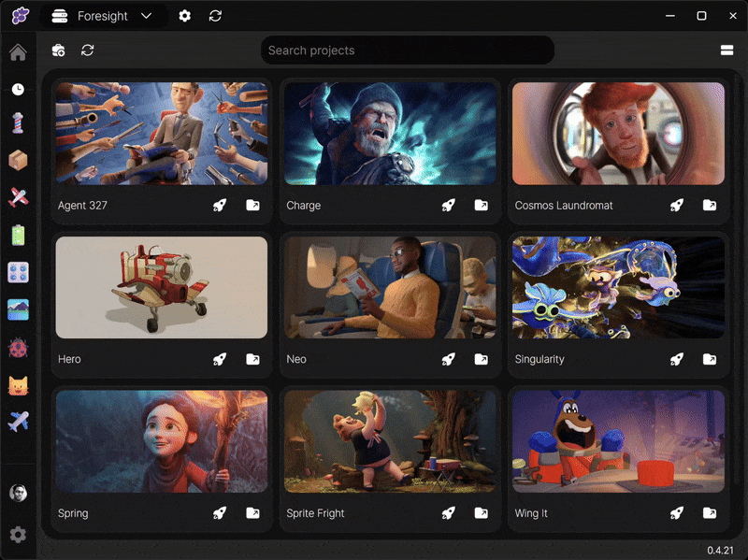748x560 pixels.
Task: Launch Sprite Fright with rocket icon
Action: 448,513
